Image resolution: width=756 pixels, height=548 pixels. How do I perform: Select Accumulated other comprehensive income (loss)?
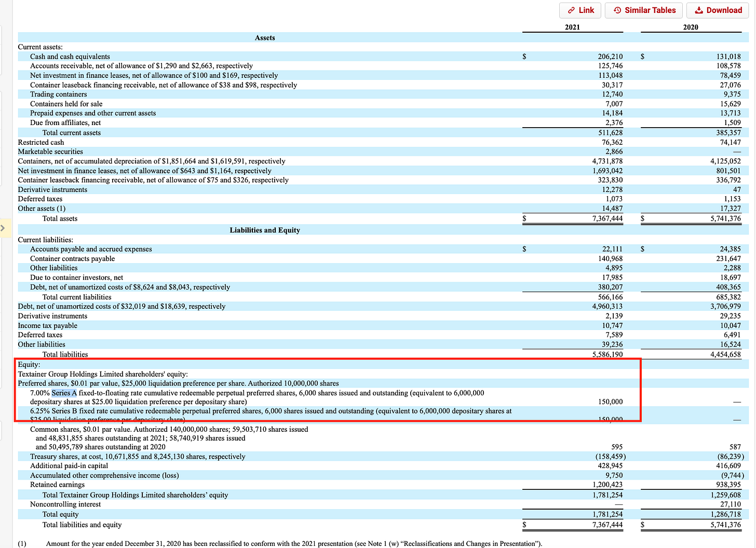coord(104,475)
